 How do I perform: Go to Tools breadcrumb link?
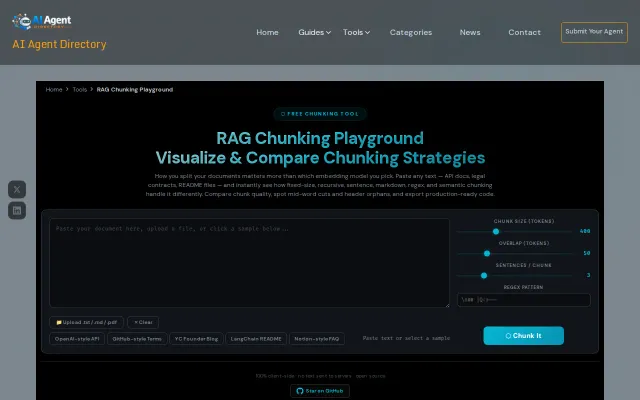[80, 90]
